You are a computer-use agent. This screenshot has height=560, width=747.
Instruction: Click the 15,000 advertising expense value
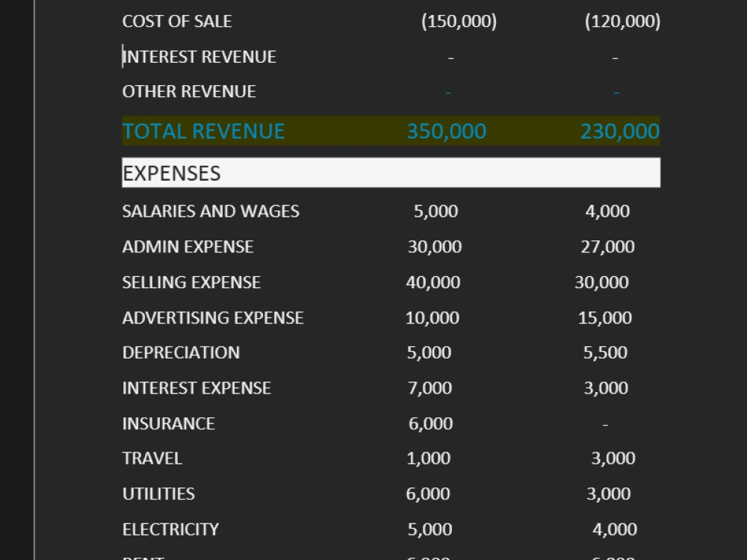point(606,317)
